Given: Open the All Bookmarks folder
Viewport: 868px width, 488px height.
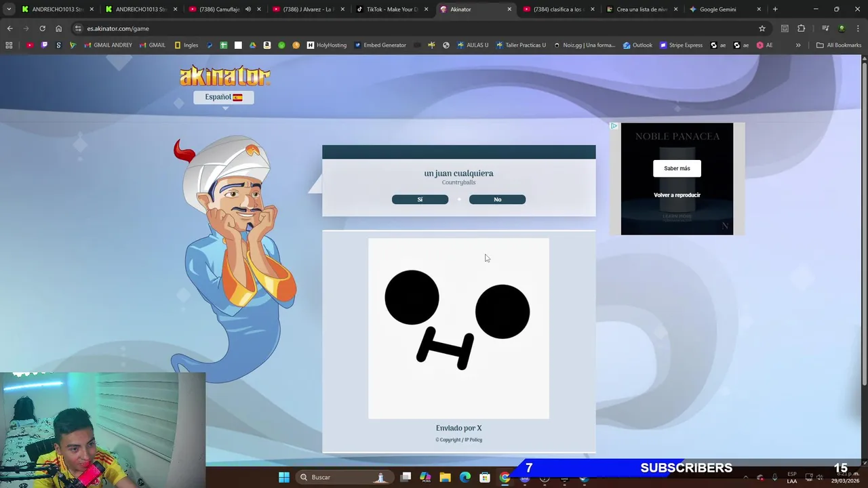Looking at the screenshot, I should point(839,45).
